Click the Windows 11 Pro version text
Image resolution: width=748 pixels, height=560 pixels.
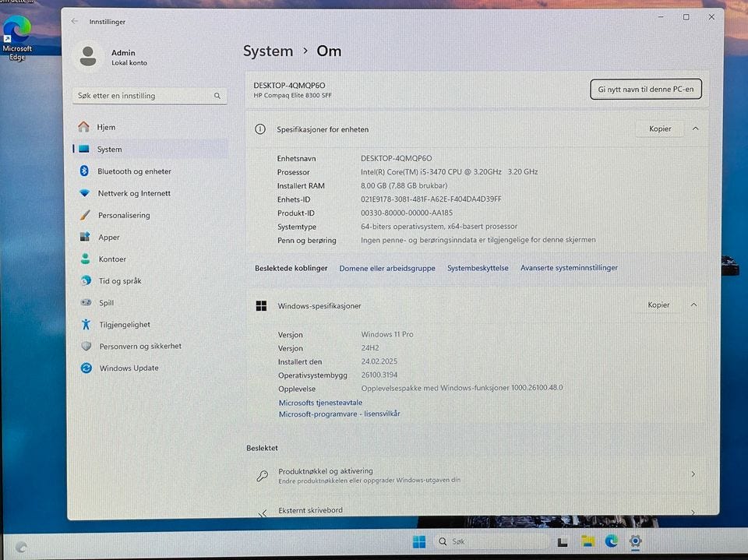coord(387,334)
